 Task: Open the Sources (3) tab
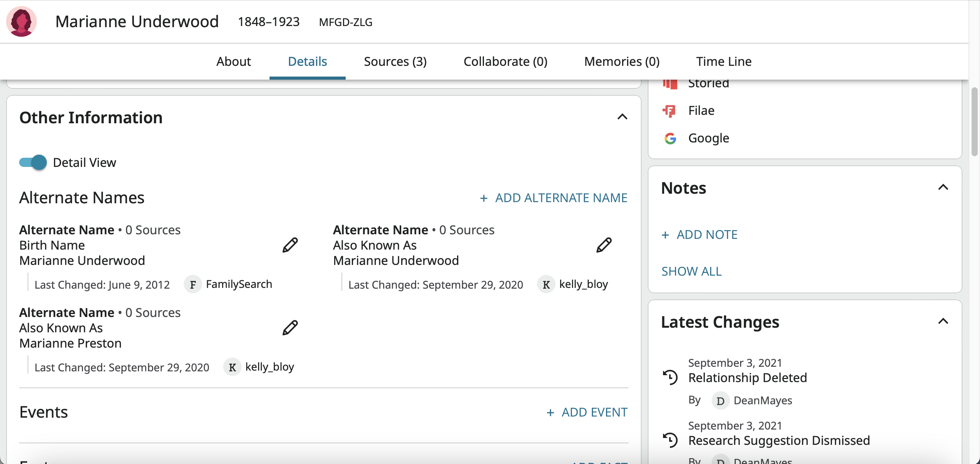(x=395, y=61)
